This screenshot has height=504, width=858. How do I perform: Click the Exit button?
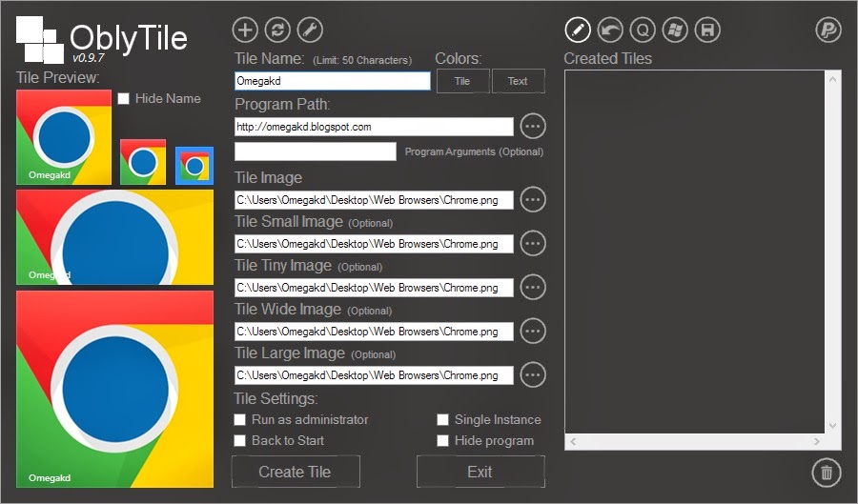[480, 472]
